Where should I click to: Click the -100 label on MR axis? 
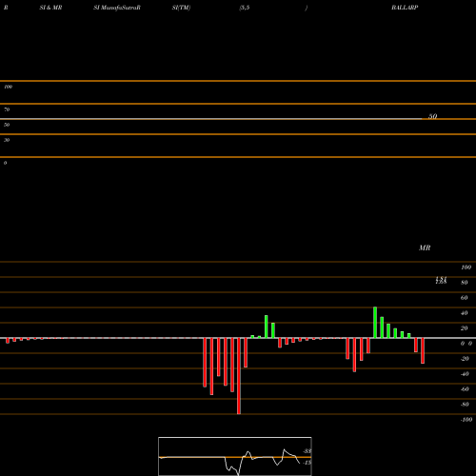coord(466,420)
